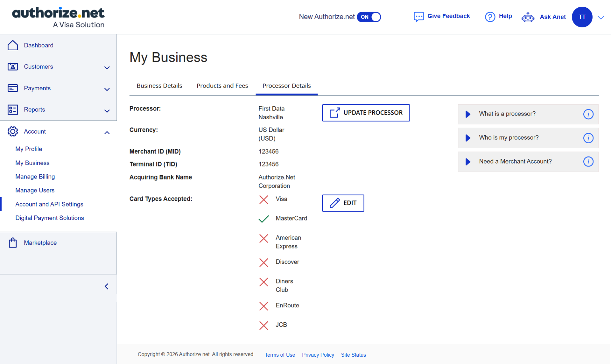Screen dimensions: 611x364
Task: Expand the Reports menu chevron
Action: click(107, 111)
